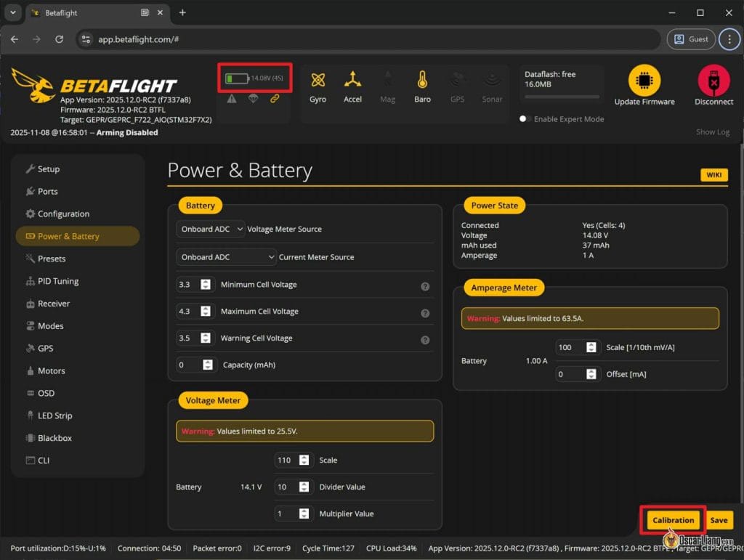
Task: Open the GPS tab in sidebar
Action: point(78,348)
